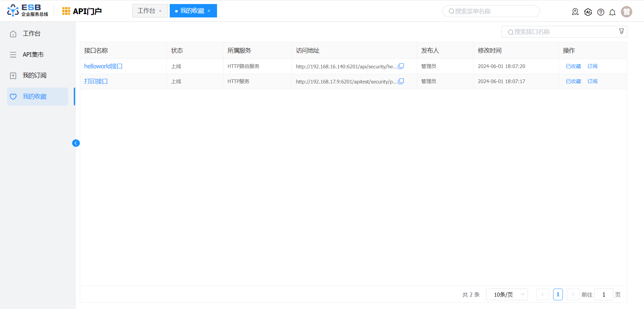Collapse the left sidebar with arrow button
Viewport: 644px width, 309px height.
[x=76, y=143]
